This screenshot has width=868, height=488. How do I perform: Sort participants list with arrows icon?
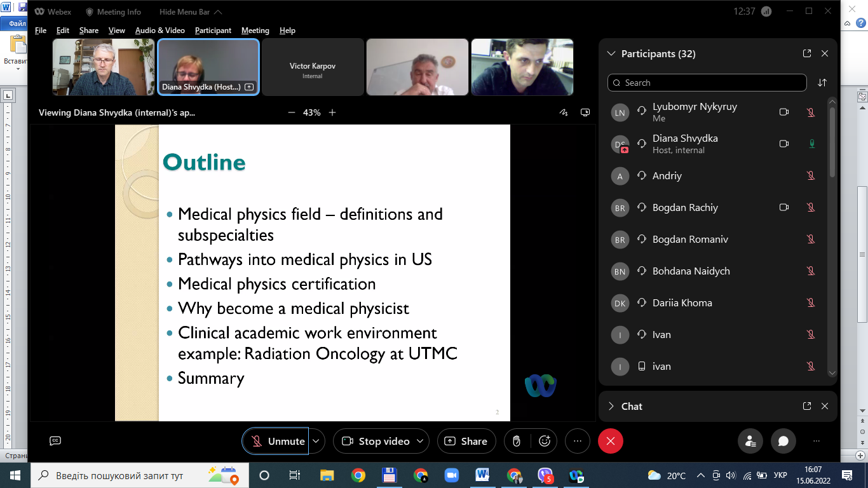point(822,83)
